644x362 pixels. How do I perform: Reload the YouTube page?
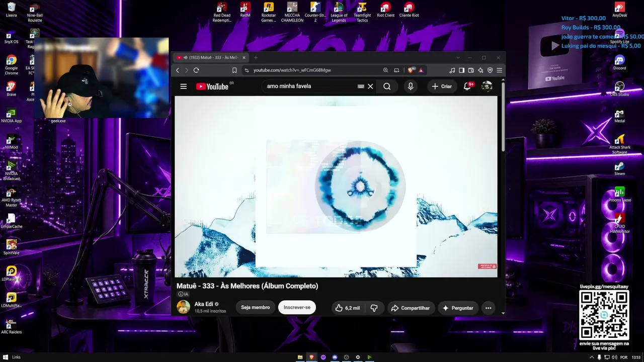click(196, 70)
